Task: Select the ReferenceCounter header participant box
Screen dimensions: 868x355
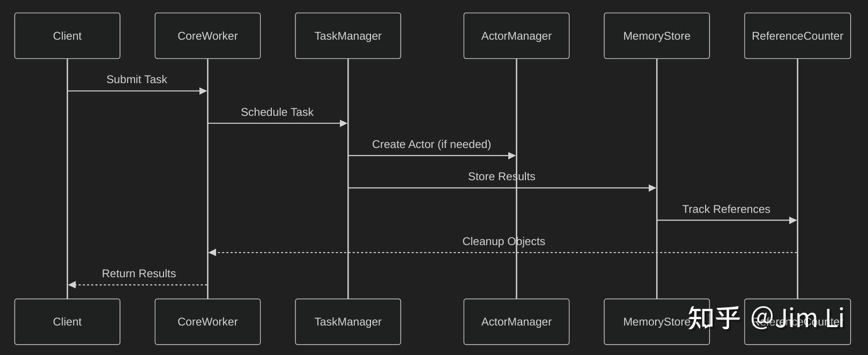Action: tap(797, 36)
